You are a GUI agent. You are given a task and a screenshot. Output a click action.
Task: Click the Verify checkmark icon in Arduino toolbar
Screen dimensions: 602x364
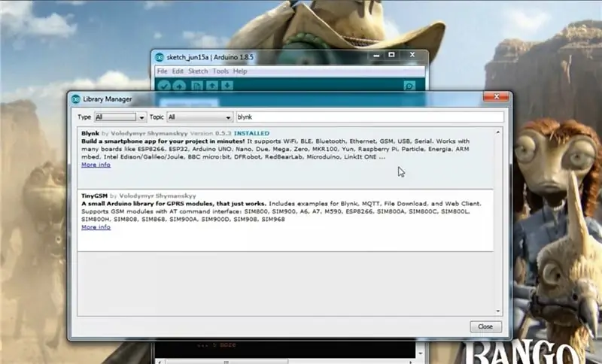tap(164, 86)
